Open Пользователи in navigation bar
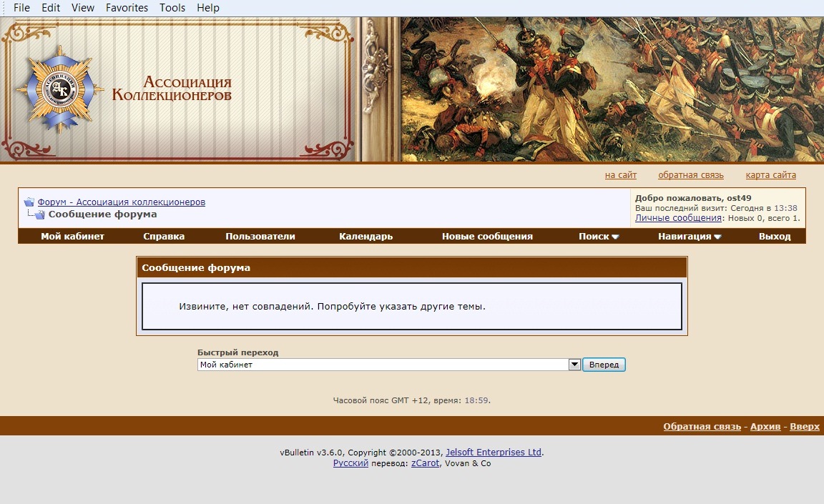 [260, 236]
